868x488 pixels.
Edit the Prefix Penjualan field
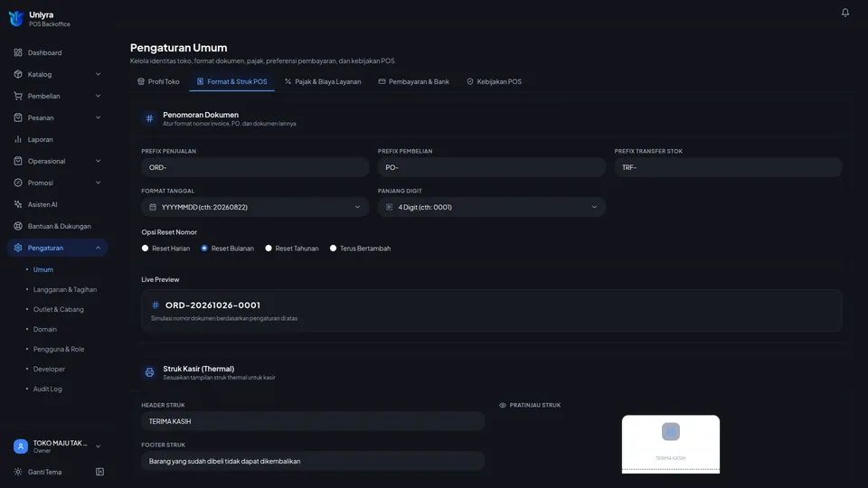click(x=255, y=167)
